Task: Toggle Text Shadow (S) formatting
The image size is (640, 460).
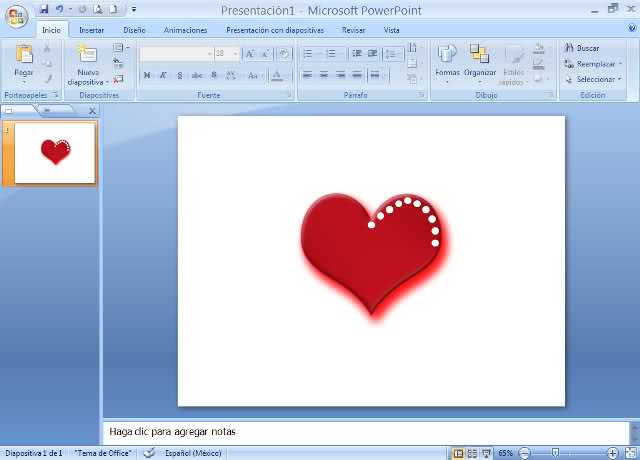Action: [x=214, y=75]
